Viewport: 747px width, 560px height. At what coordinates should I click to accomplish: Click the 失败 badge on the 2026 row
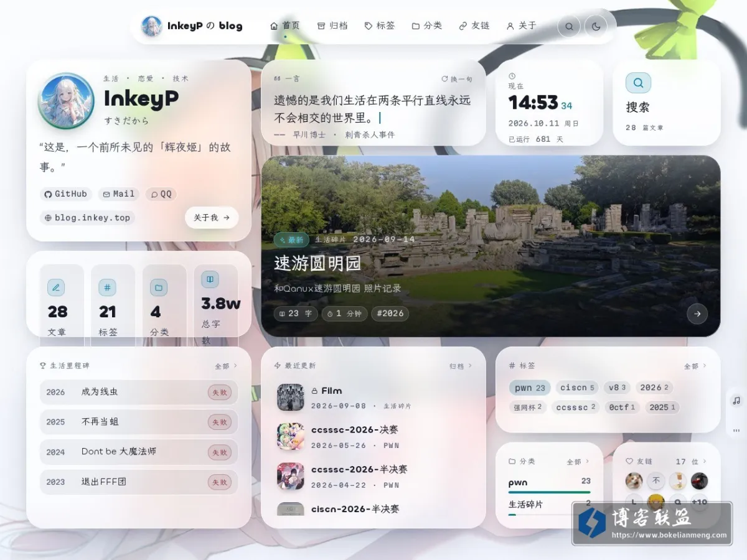pyautogui.click(x=220, y=392)
